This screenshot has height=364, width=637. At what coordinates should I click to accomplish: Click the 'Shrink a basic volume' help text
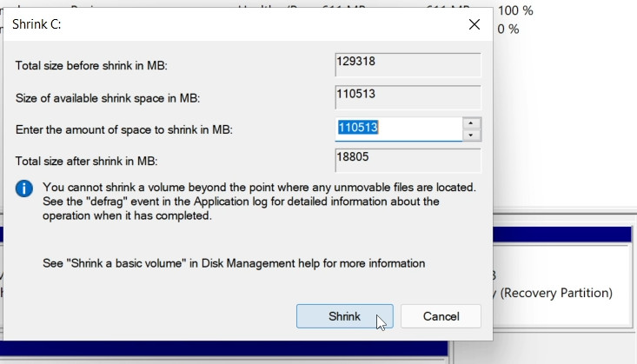234,262
